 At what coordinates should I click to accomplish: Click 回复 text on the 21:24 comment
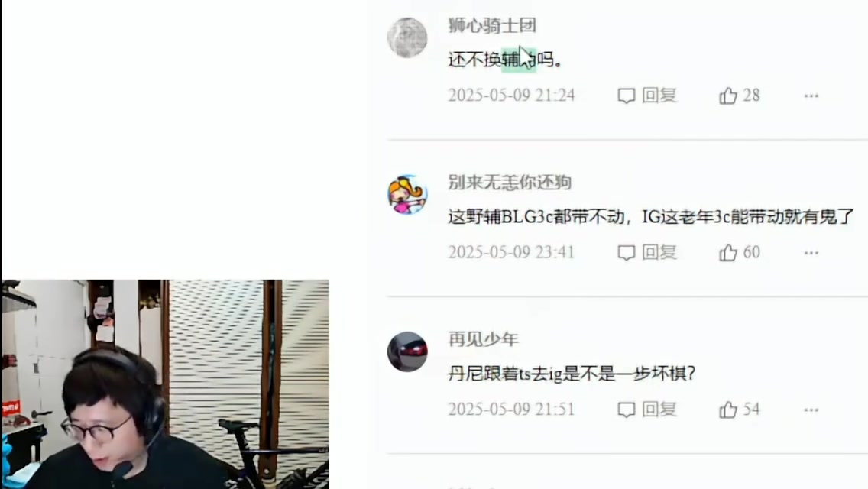tap(659, 96)
